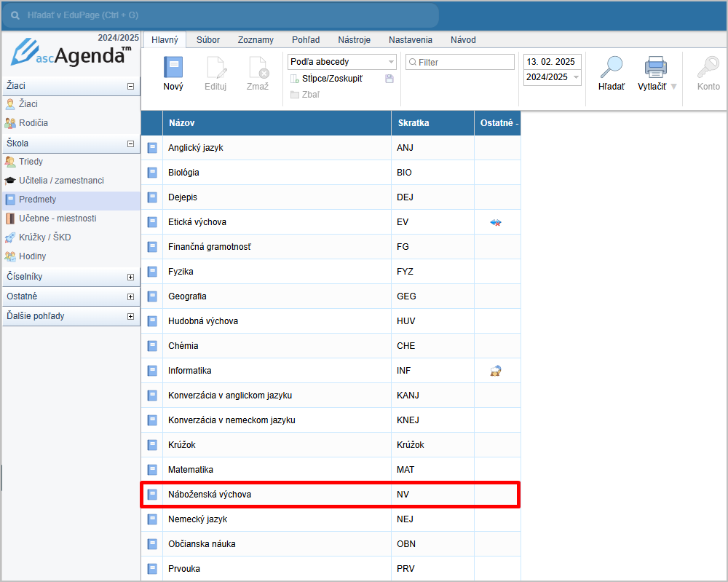Open the Hlavný ribbon tab
728x582 pixels.
coord(165,40)
